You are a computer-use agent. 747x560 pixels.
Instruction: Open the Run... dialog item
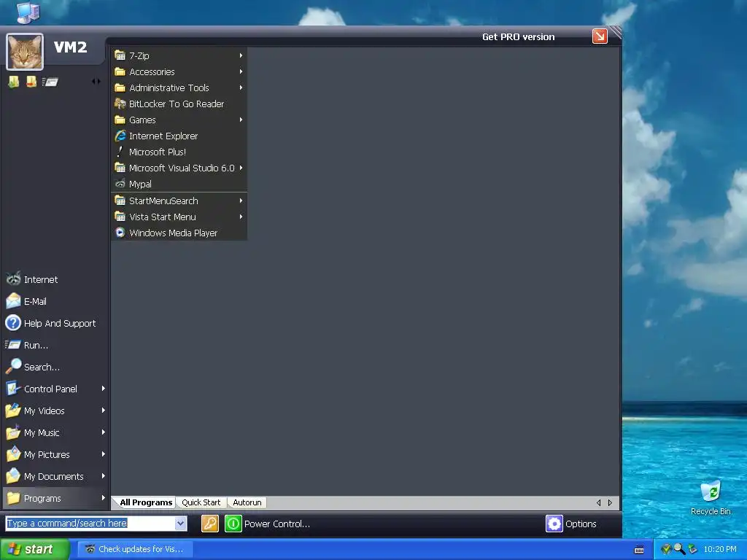coord(55,345)
